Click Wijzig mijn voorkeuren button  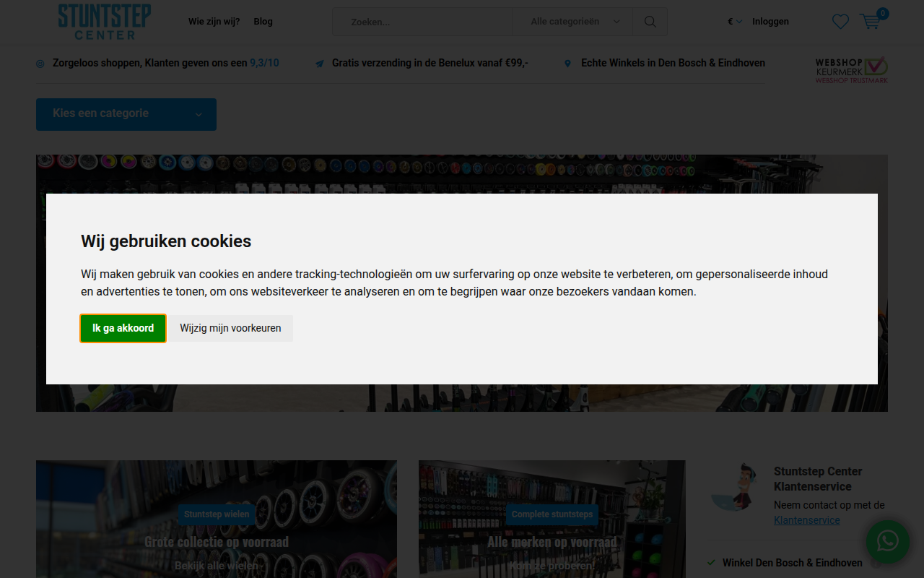coord(230,328)
